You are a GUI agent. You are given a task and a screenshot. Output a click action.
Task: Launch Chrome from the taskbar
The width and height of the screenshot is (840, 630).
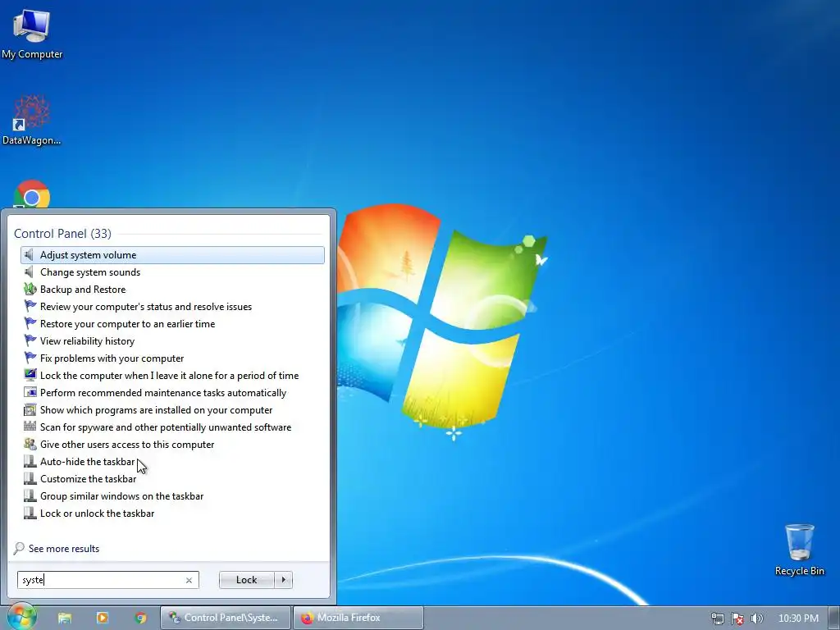click(141, 618)
